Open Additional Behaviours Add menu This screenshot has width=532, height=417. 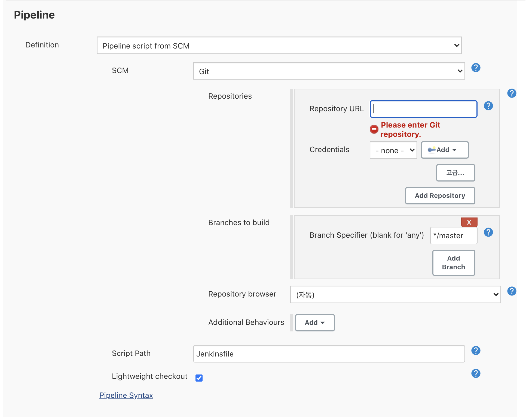315,323
